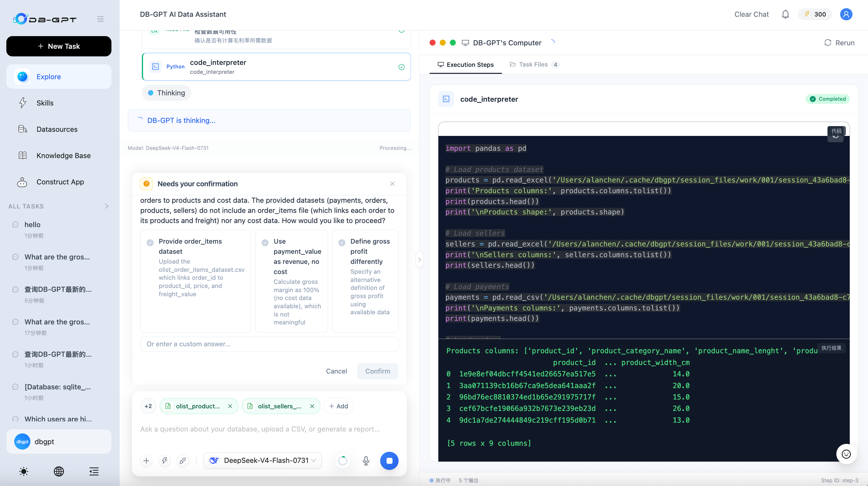Open the 查询DB-GPT最新的 task from 5分钟前

pos(59,294)
